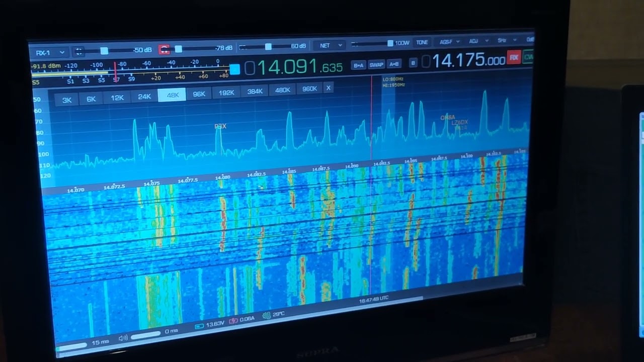Click the SWAP VFO button
This screenshot has width=644, height=362.
pyautogui.click(x=376, y=64)
